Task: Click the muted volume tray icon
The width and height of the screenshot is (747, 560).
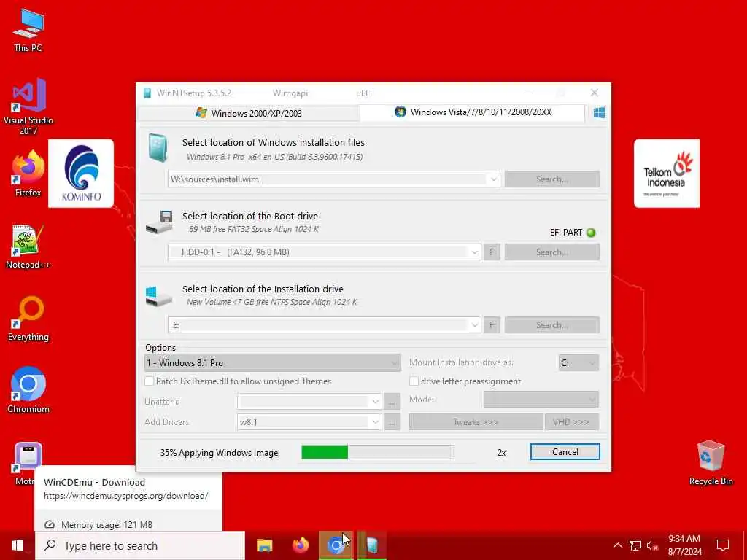Action: click(652, 545)
